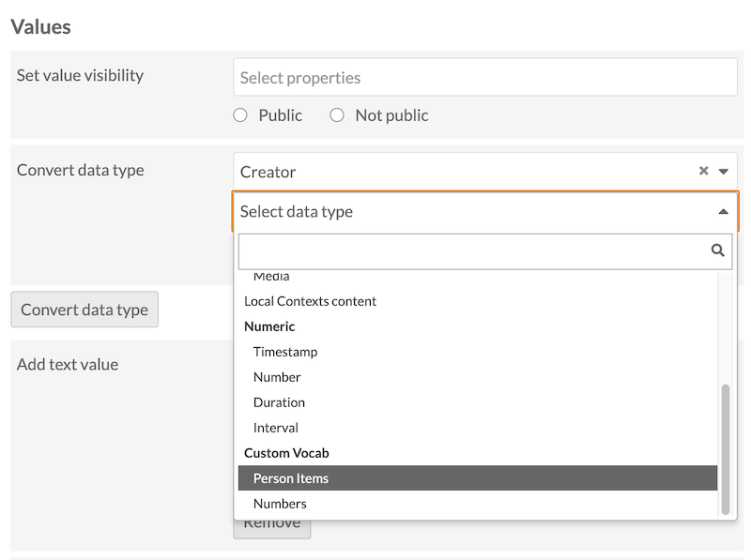The width and height of the screenshot is (751, 560).
Task: Click the upward arrow to collapse data type list
Action: 721,211
